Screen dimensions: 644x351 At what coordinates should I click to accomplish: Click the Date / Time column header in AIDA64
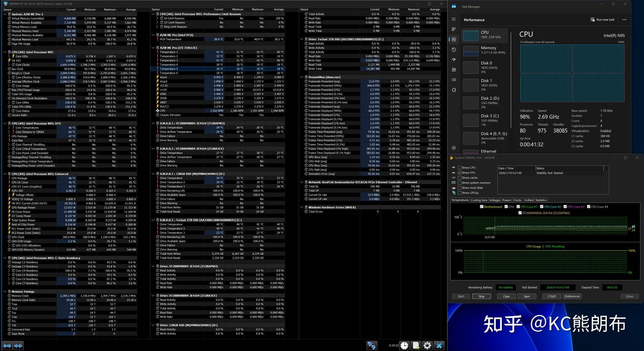click(x=516, y=168)
